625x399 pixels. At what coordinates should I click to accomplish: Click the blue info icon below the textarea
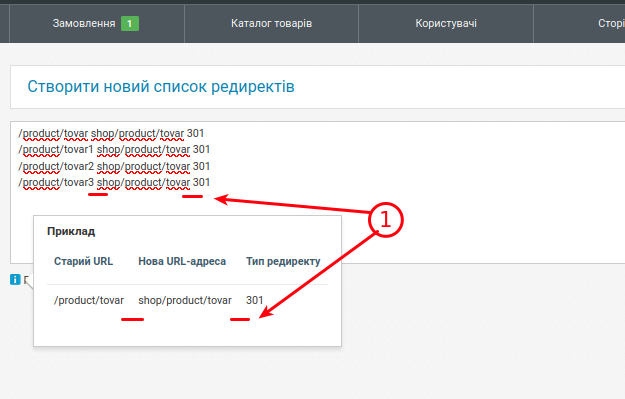pos(15,279)
